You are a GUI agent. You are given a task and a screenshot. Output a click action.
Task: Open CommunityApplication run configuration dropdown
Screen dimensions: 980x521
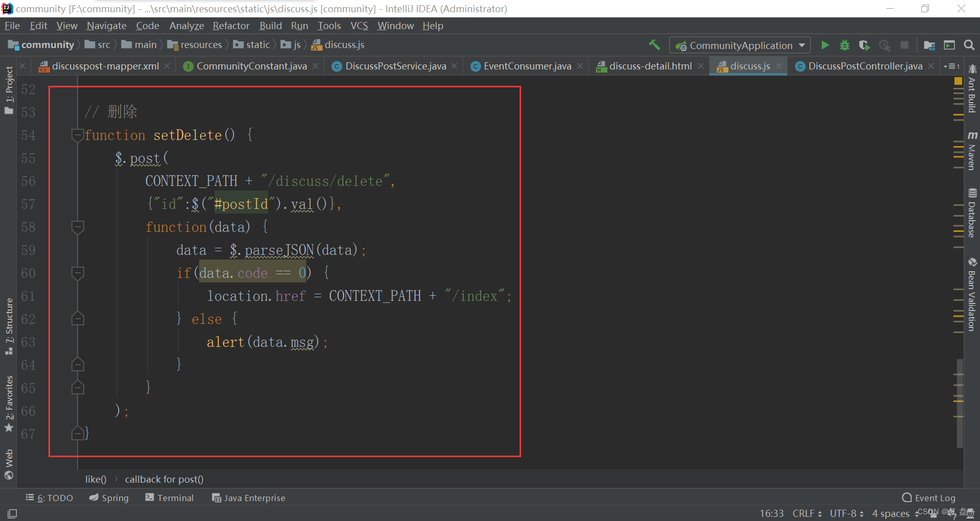click(x=740, y=45)
